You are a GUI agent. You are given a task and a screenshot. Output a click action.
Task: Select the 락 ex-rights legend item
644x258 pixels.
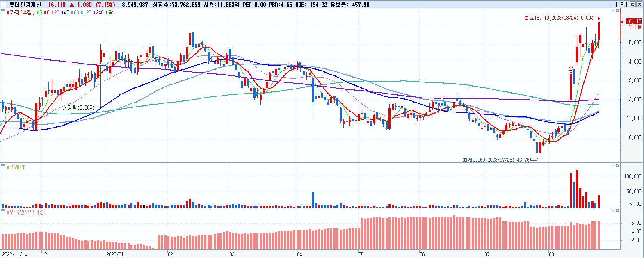coord(109,13)
